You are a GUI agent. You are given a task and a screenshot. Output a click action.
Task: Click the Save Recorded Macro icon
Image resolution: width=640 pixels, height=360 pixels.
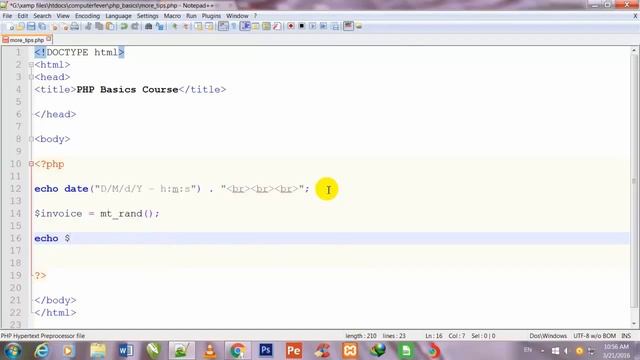(x=335, y=27)
